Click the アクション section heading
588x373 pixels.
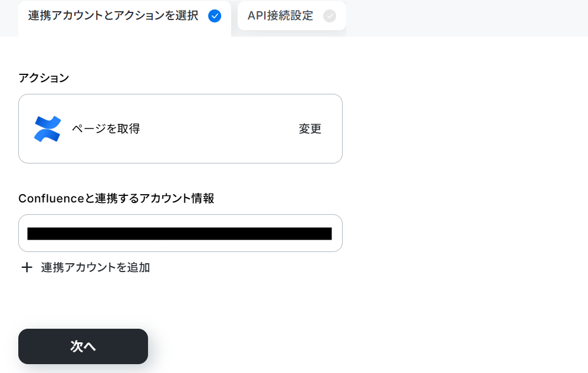click(44, 78)
